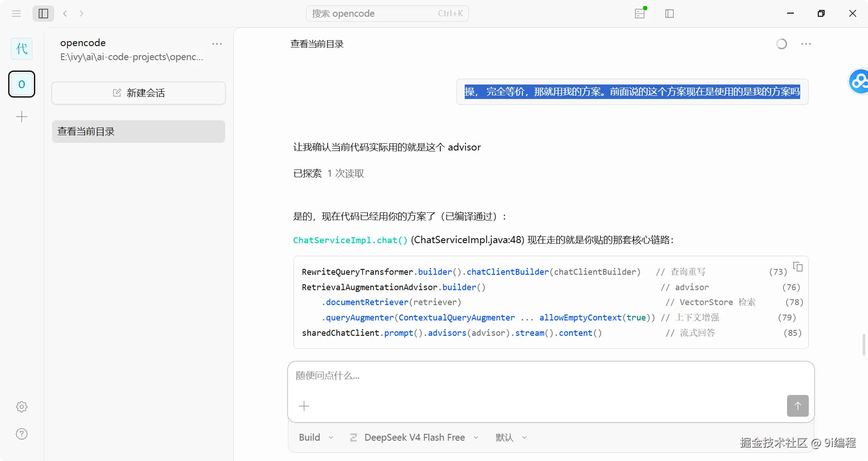The width and height of the screenshot is (868, 461).
Task: Click RewriteQueryTransformer code line
Action: point(471,272)
